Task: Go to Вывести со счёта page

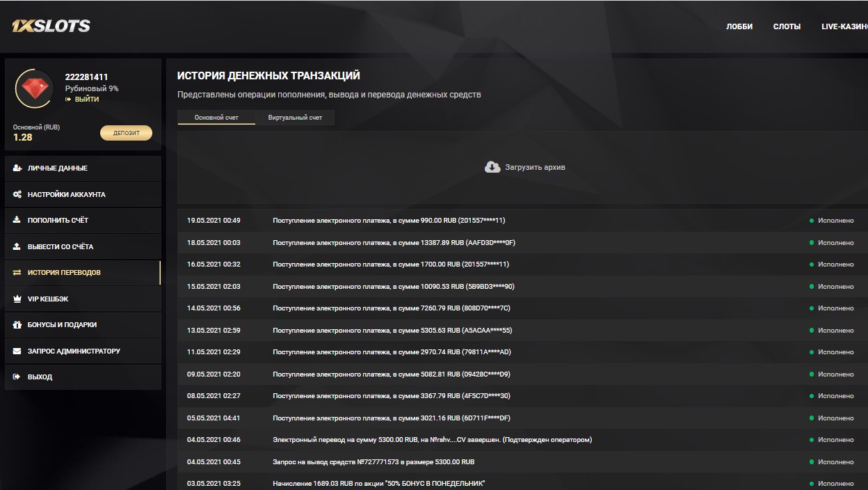Action: [x=83, y=246]
